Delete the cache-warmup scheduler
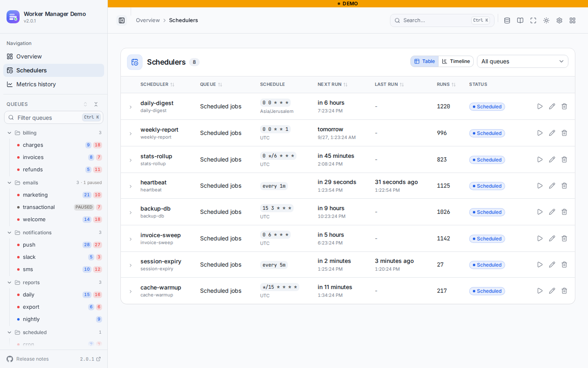588x368 pixels. point(564,291)
